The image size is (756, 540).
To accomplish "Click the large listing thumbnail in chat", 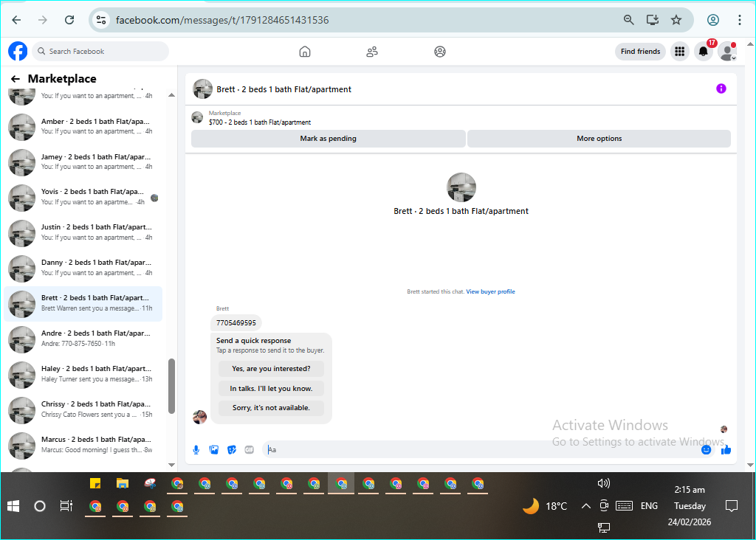I will 461,187.
